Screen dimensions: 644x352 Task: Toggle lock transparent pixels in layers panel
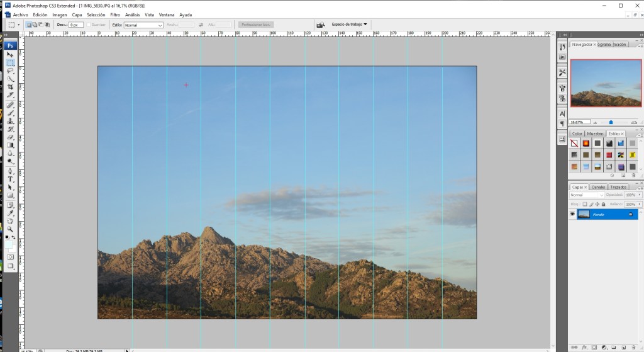coord(584,204)
